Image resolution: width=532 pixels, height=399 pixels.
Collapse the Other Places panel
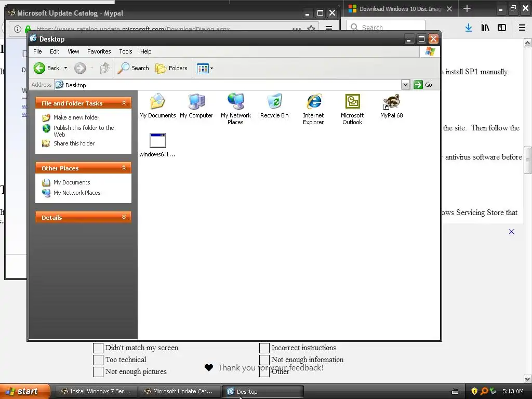pyautogui.click(x=124, y=168)
